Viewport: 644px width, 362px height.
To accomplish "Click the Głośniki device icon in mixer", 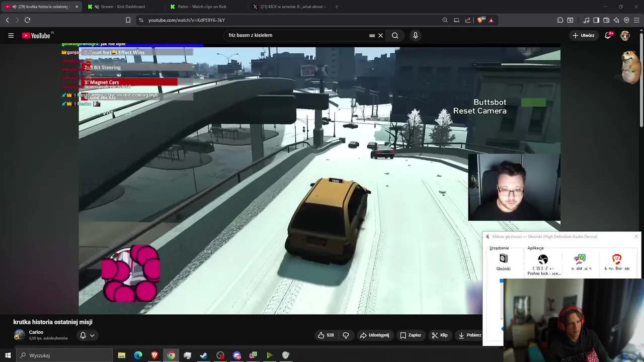I will [503, 258].
